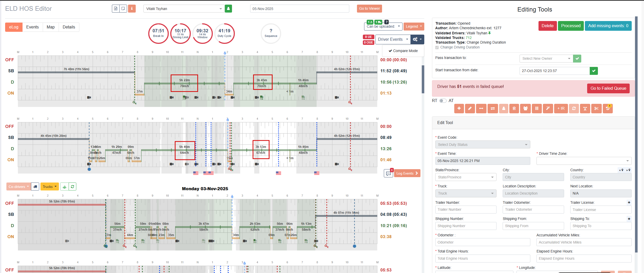Click the Start transaction from date field
The height and width of the screenshot is (273, 644).
tap(555, 71)
